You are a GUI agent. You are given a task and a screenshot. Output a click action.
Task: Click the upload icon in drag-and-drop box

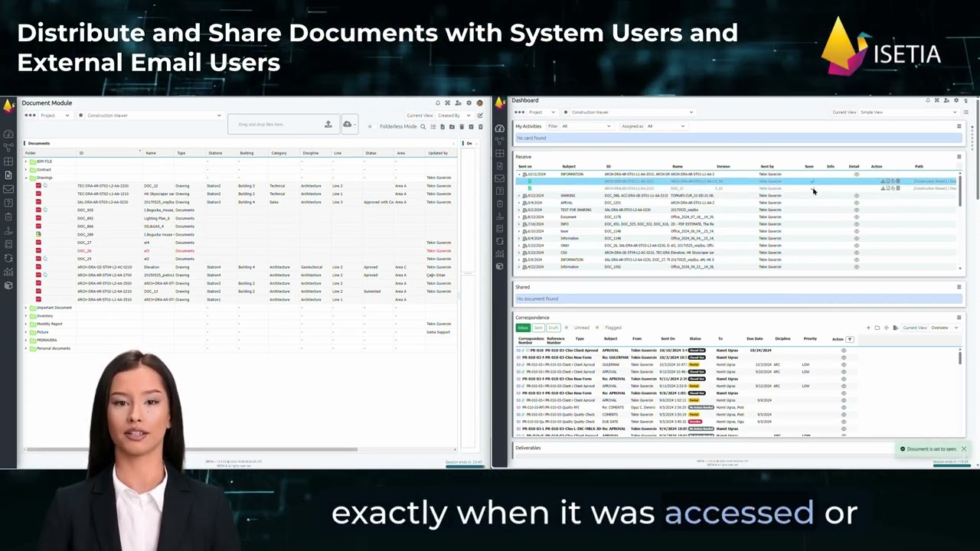pos(328,124)
